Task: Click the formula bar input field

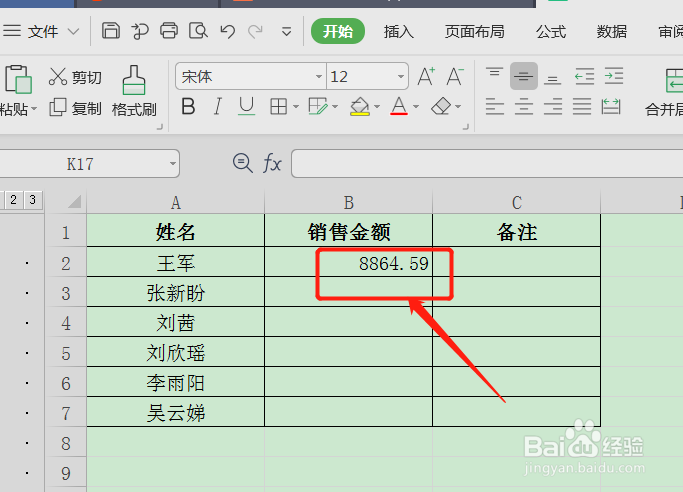Action: (x=487, y=164)
